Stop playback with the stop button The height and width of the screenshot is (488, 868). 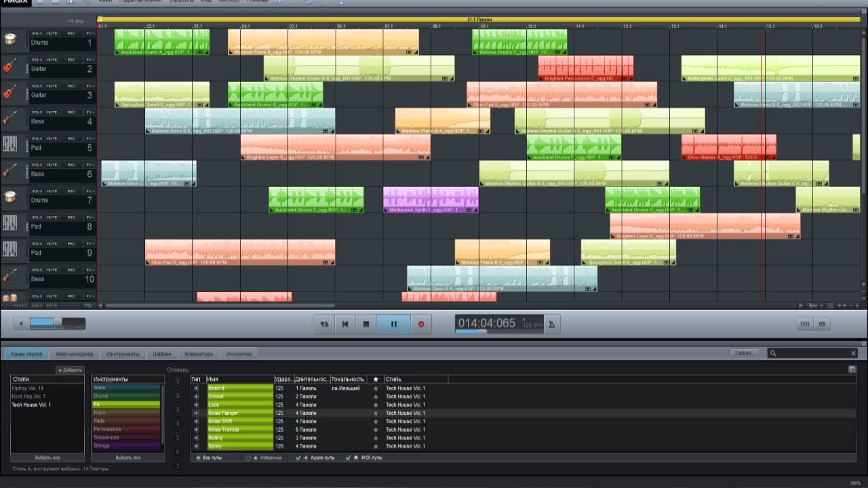click(366, 324)
